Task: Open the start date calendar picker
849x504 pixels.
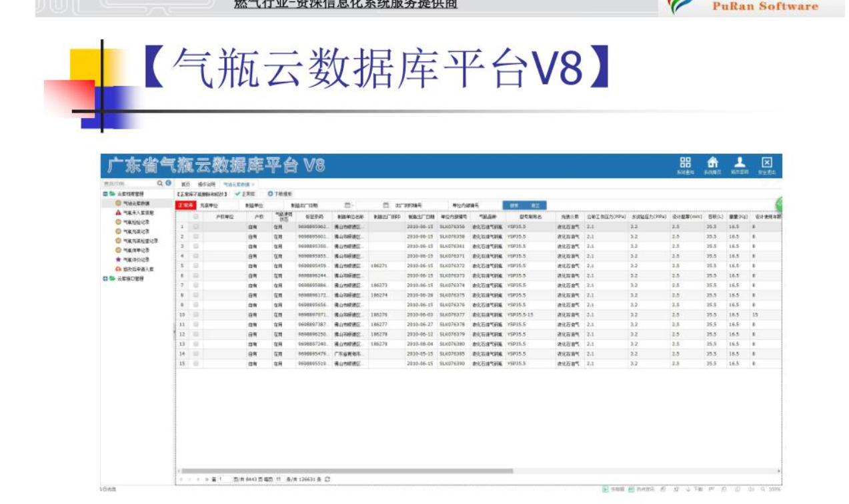Action: pos(347,205)
